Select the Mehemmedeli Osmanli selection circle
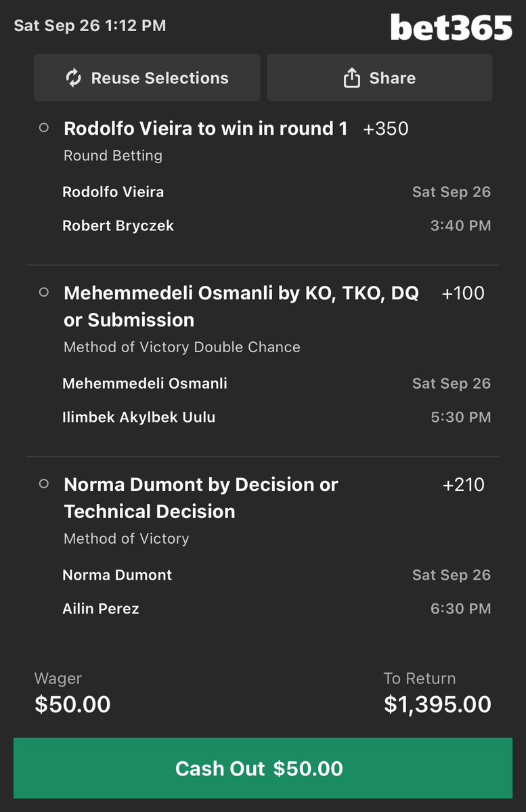Viewport: 526px width, 812px height. pos(44,292)
